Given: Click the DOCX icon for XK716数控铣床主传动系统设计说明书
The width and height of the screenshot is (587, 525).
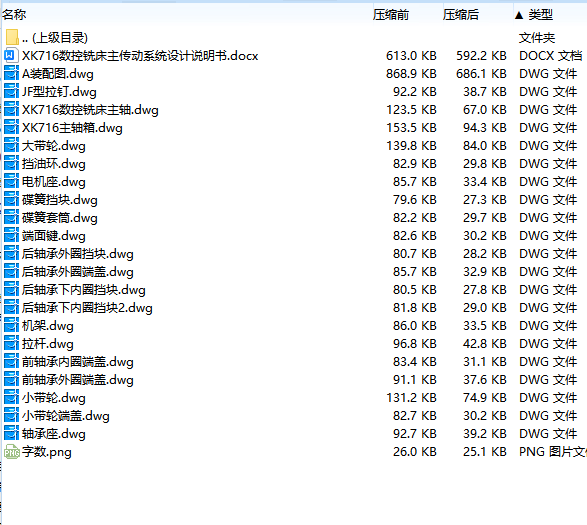Looking at the screenshot, I should [x=11, y=55].
